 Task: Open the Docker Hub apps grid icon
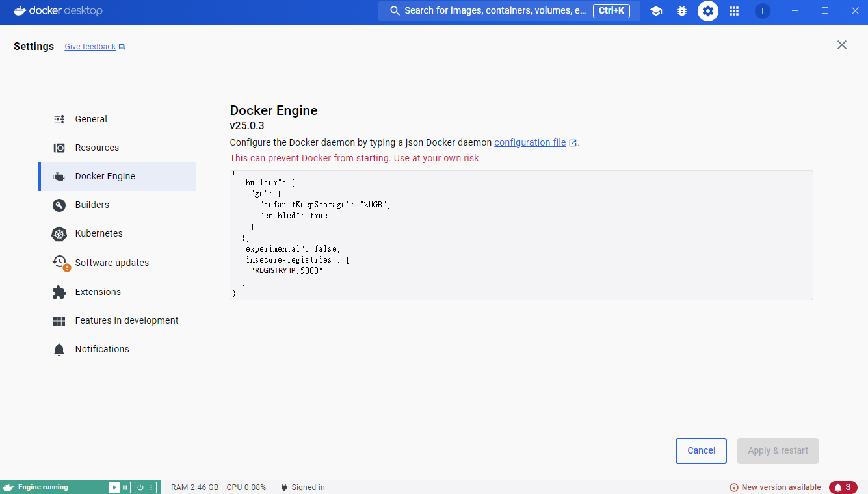[x=734, y=11]
